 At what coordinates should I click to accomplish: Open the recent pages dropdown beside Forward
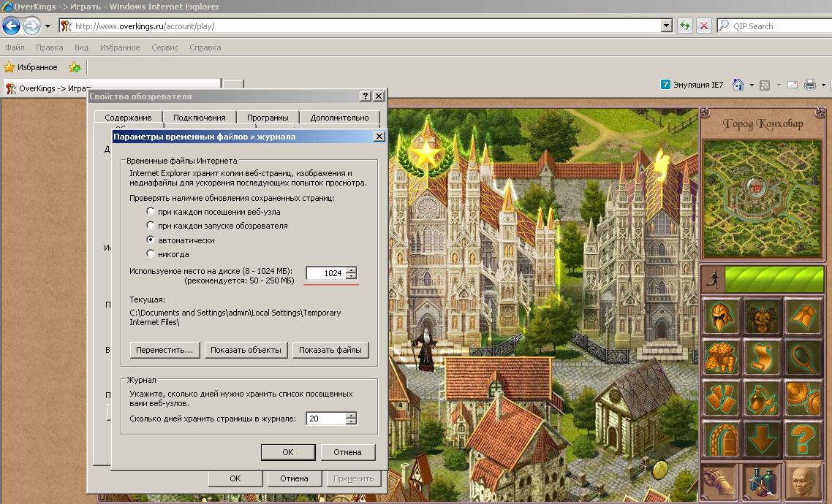point(48,26)
